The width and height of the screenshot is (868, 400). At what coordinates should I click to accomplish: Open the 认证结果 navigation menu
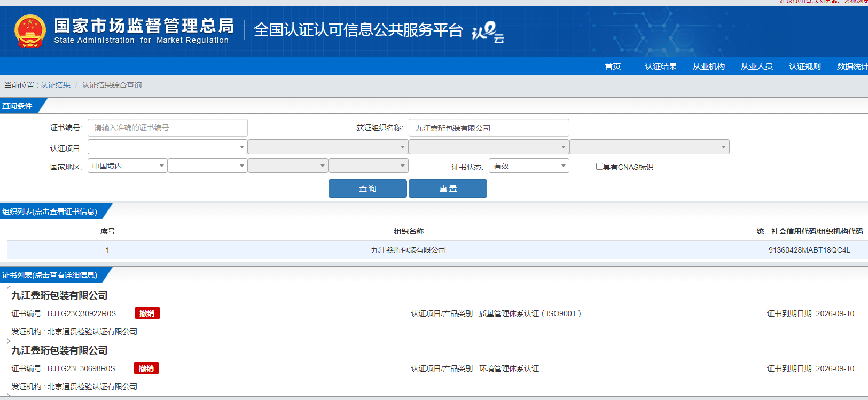(661, 66)
